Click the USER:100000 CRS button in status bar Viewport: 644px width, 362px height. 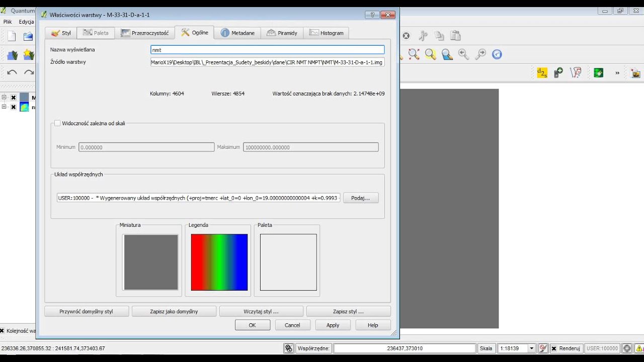(x=602, y=348)
